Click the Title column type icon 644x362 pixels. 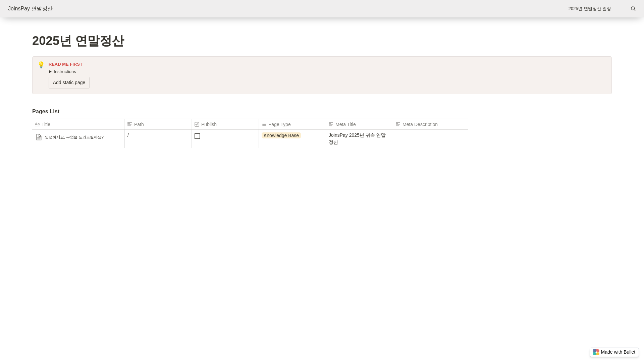point(37,124)
